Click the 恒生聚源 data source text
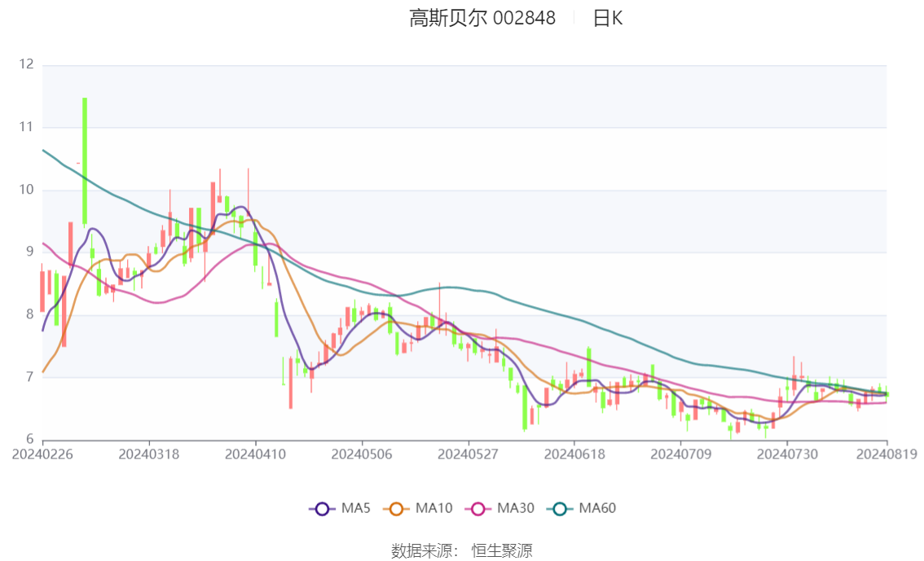Screen dimensions: 924x561 pyautogui.click(x=501, y=551)
